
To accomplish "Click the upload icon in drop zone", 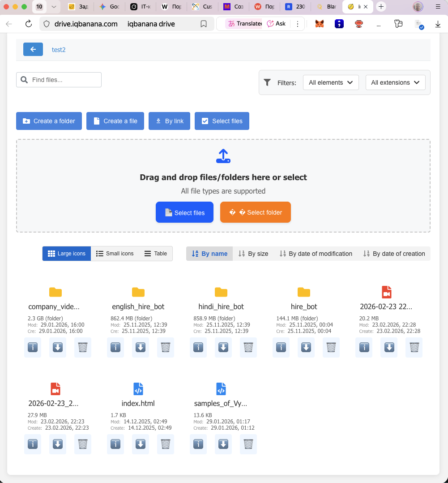I will [x=223, y=156].
